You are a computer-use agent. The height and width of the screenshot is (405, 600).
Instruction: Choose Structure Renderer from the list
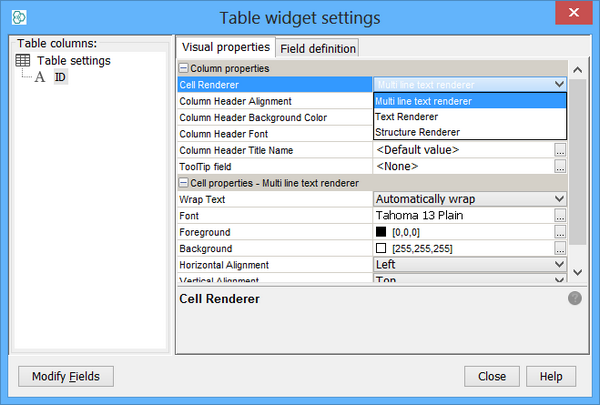pyautogui.click(x=417, y=132)
